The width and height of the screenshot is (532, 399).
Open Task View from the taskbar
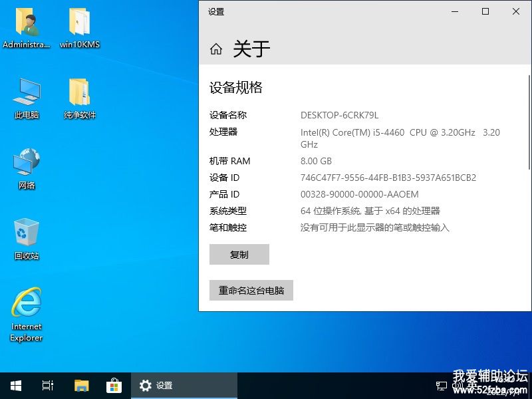pos(48,386)
